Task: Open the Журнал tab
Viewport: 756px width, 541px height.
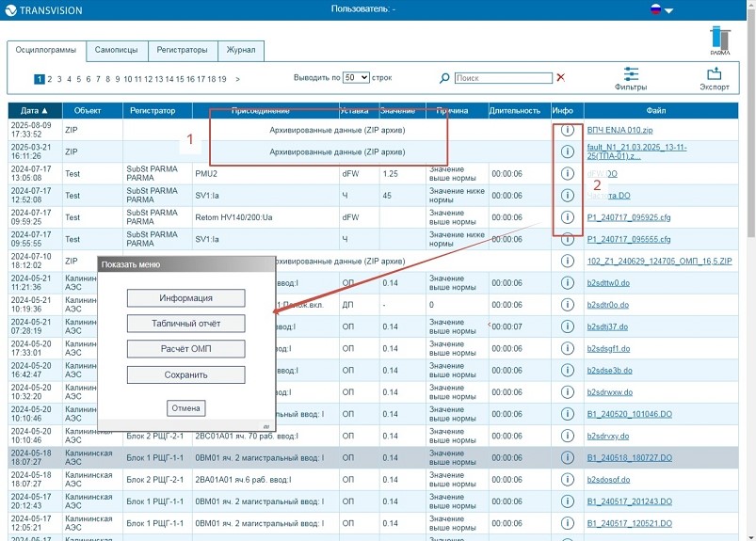Action: tap(241, 50)
